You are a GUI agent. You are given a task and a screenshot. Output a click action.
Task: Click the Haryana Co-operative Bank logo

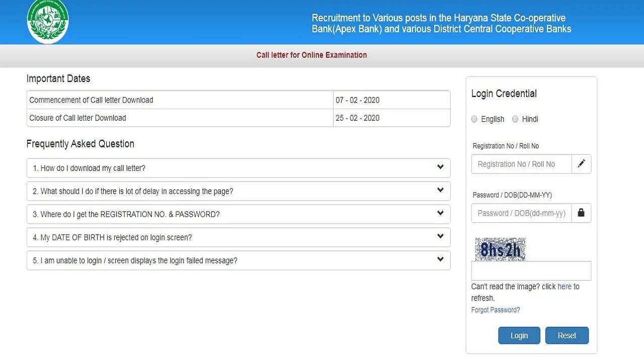pyautogui.click(x=48, y=22)
